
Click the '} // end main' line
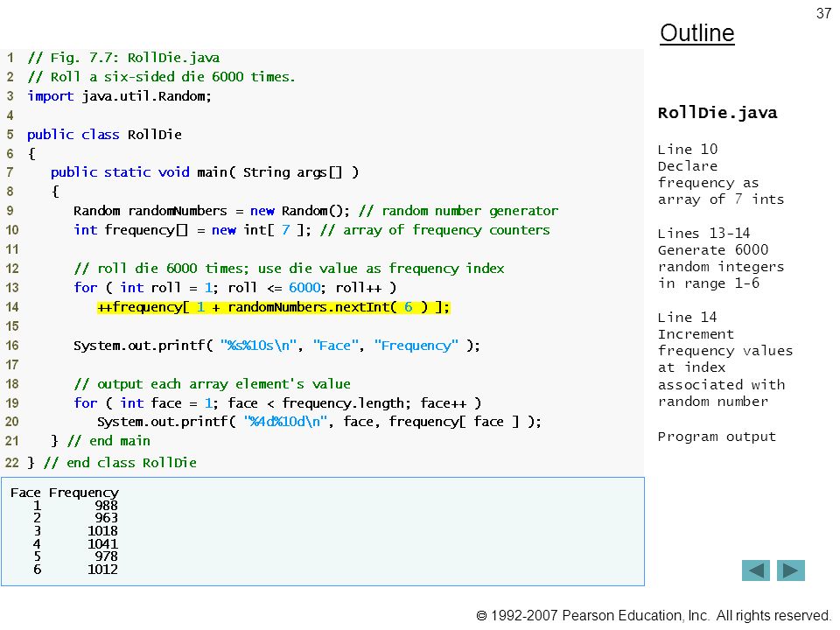tap(101, 441)
